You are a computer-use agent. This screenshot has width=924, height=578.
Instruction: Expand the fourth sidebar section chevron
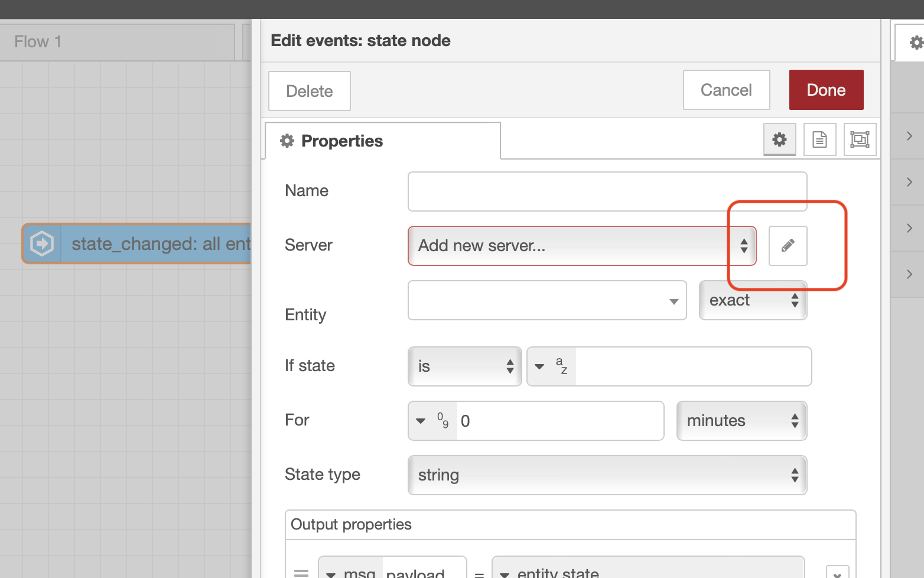coord(909,274)
